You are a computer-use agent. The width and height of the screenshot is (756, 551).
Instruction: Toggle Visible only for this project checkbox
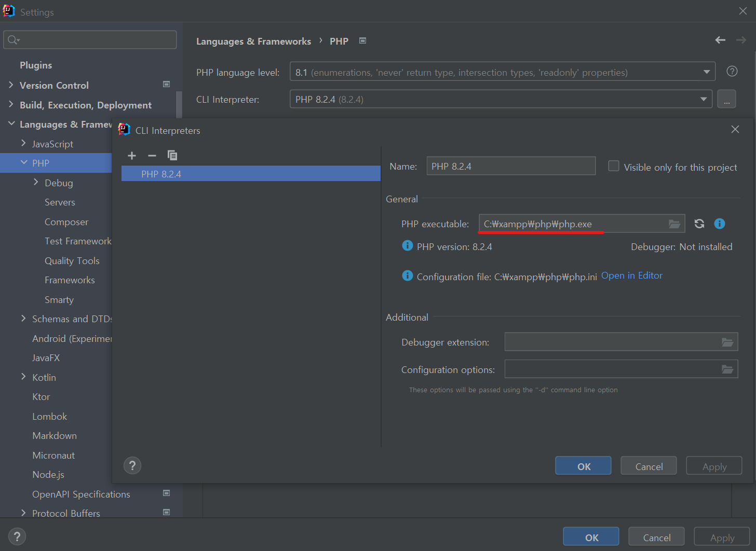pos(614,166)
